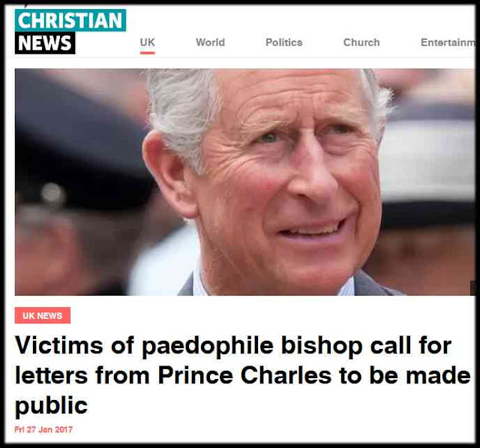Open the article photo of grey-haired man

[x=245, y=182]
